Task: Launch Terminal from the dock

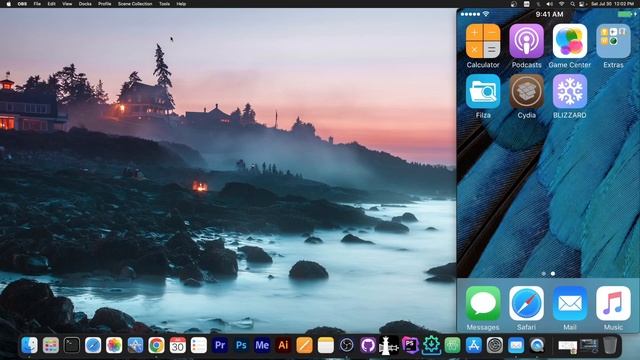Action: (x=72, y=345)
